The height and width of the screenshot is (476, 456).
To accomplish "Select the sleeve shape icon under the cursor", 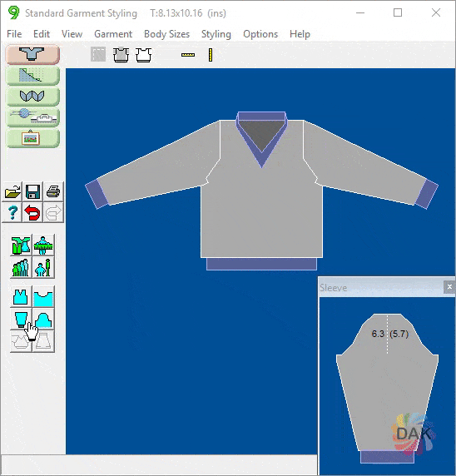I will (x=21, y=320).
